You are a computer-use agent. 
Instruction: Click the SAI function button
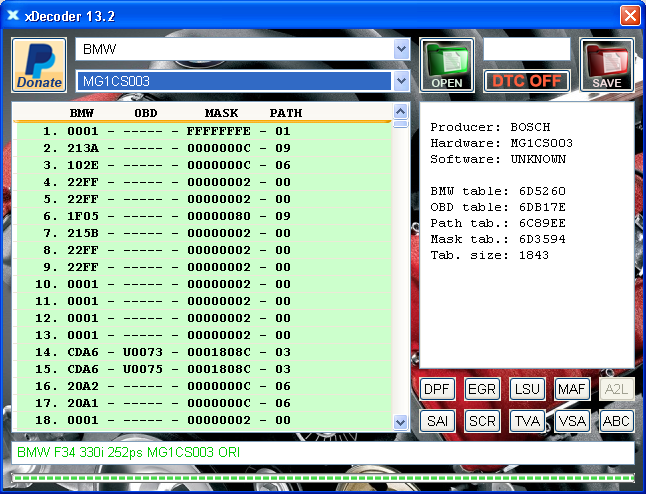coord(437,421)
